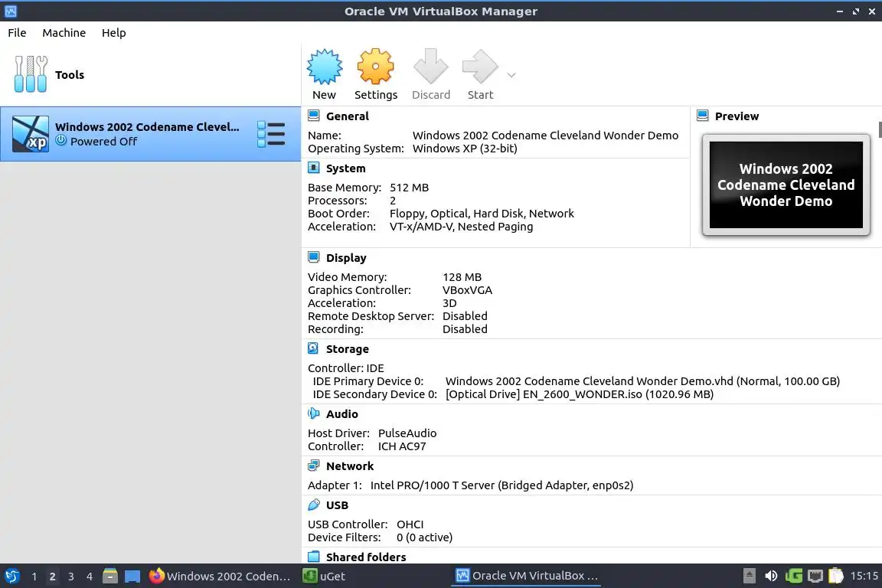Click the 15:15 taskbar clock

(x=864, y=577)
